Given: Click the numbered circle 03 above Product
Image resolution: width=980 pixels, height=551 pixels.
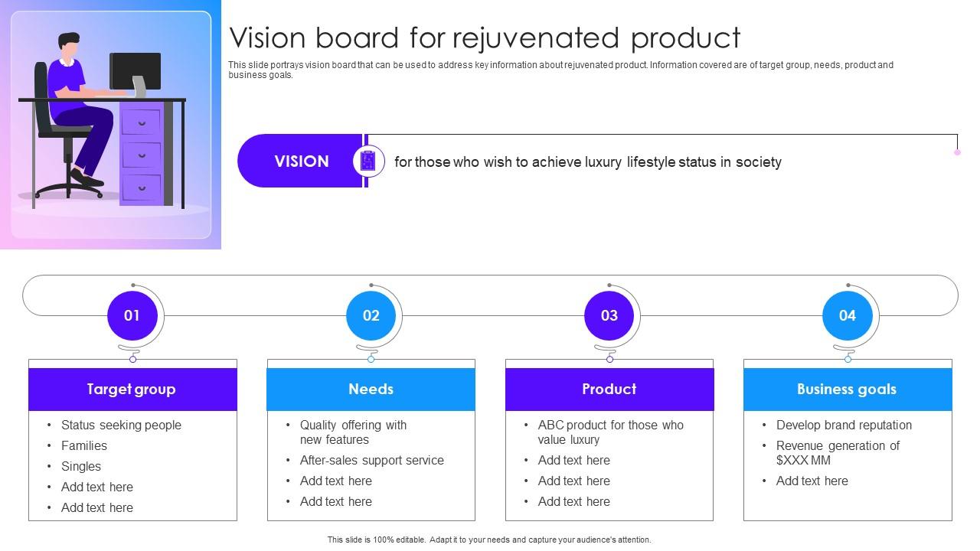Looking at the screenshot, I should [609, 315].
